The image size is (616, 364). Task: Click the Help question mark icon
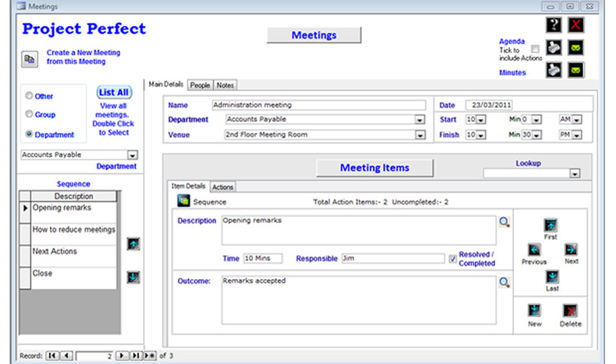point(553,25)
